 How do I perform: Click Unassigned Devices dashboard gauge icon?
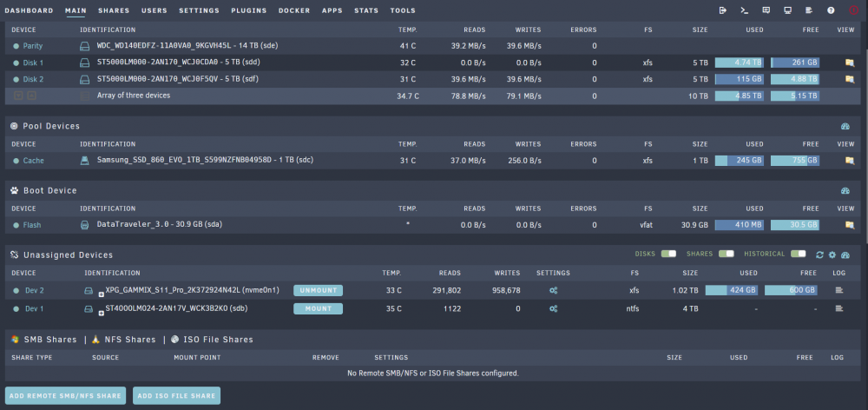click(845, 255)
